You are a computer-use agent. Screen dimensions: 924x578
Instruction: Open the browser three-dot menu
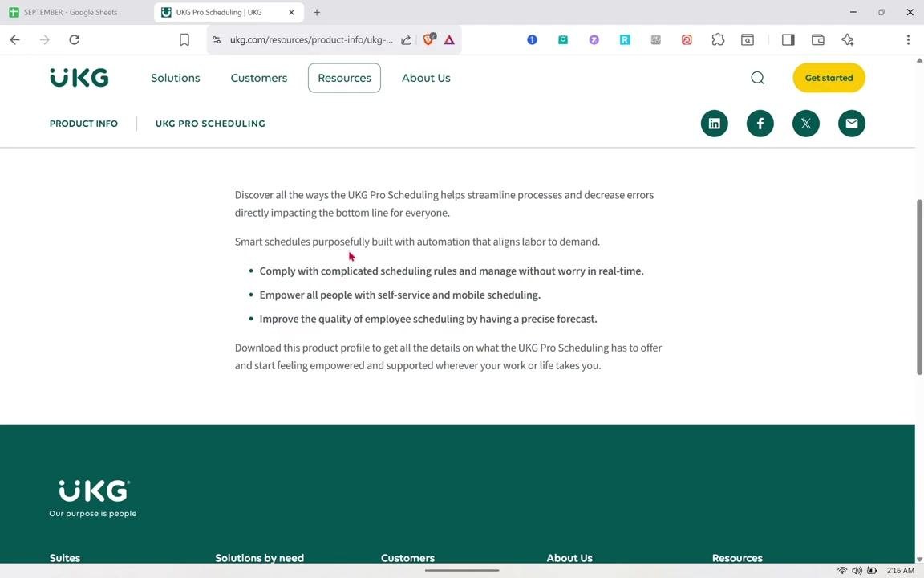pyautogui.click(x=907, y=39)
